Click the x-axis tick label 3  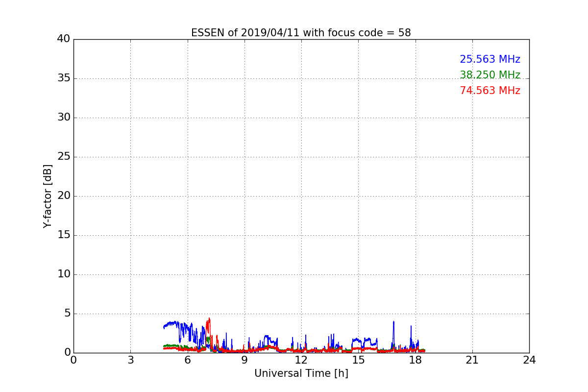(x=130, y=360)
